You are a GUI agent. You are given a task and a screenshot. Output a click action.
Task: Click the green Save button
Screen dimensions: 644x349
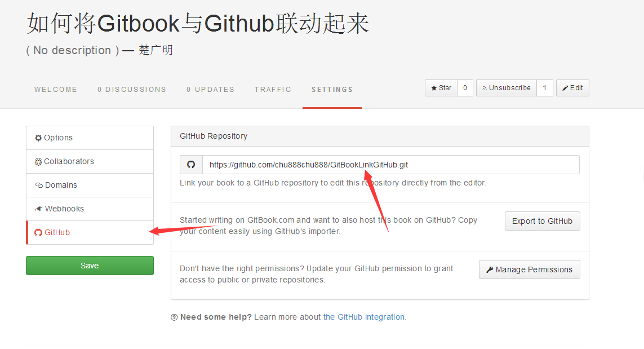[90, 266]
